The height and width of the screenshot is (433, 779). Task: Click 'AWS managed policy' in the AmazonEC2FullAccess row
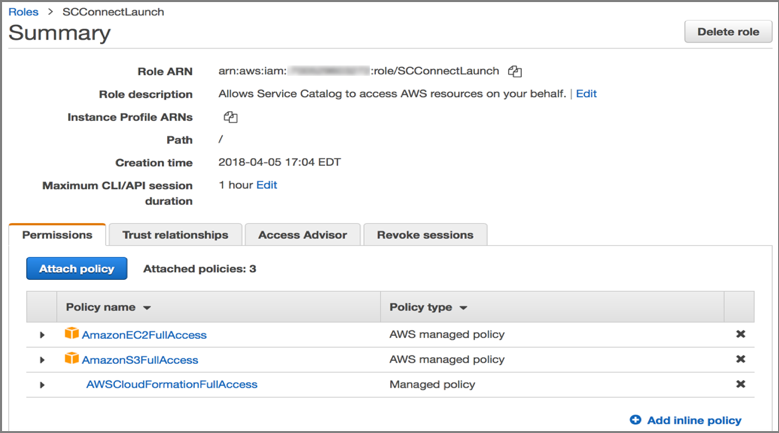[447, 335]
